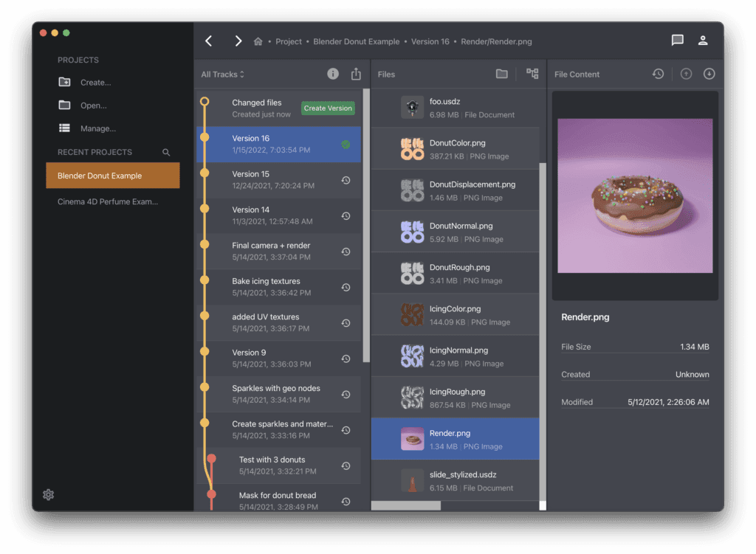Select the Render.png file
756x554 pixels.
click(455, 439)
